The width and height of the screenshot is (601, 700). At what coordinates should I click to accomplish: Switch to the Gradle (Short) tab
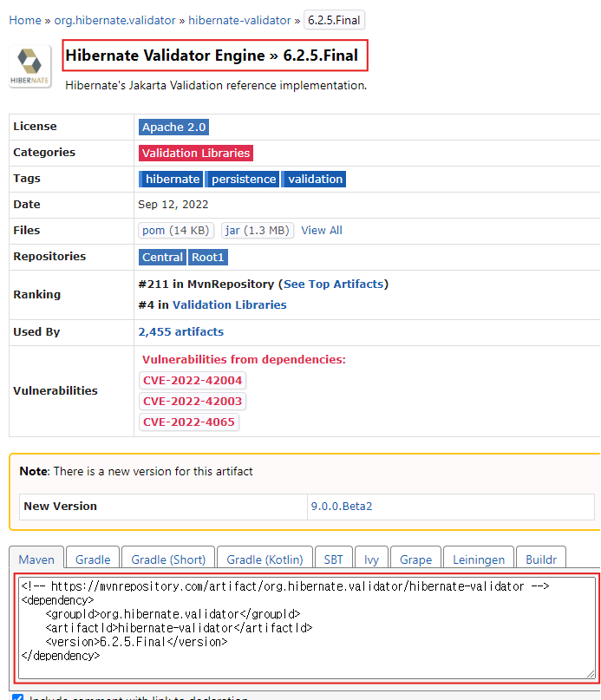(168, 559)
